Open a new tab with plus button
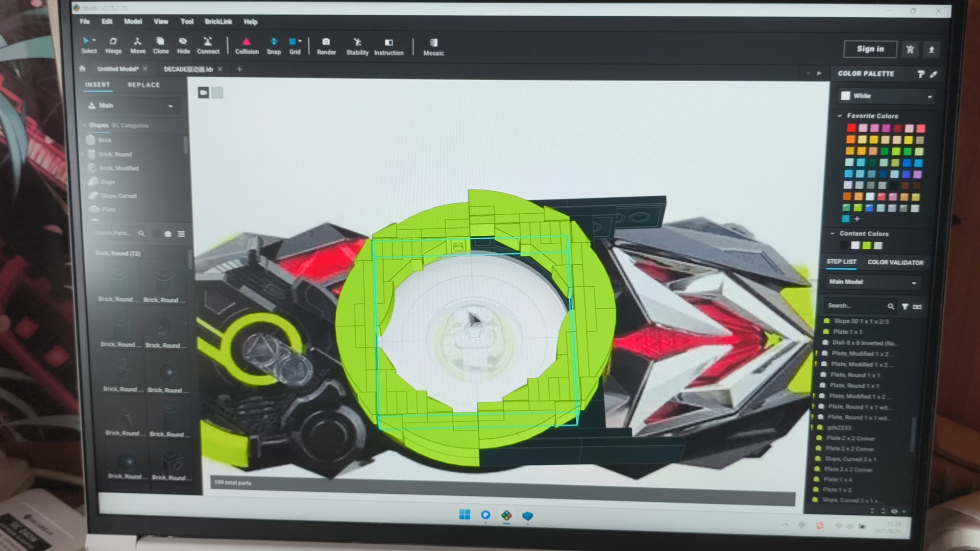 239,69
